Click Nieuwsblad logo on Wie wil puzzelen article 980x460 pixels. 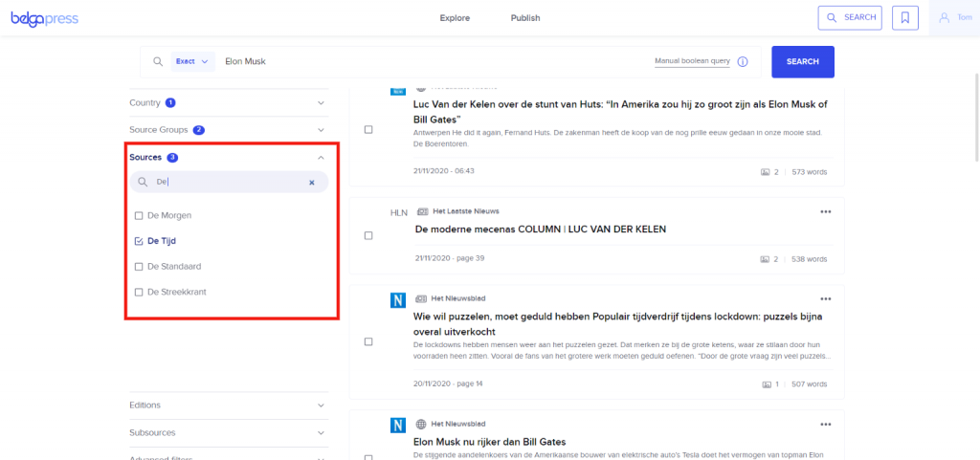coord(398,300)
